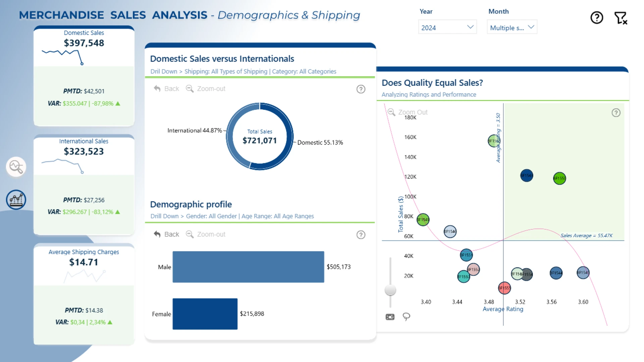Select the Male bar in demographic chart

click(x=248, y=267)
